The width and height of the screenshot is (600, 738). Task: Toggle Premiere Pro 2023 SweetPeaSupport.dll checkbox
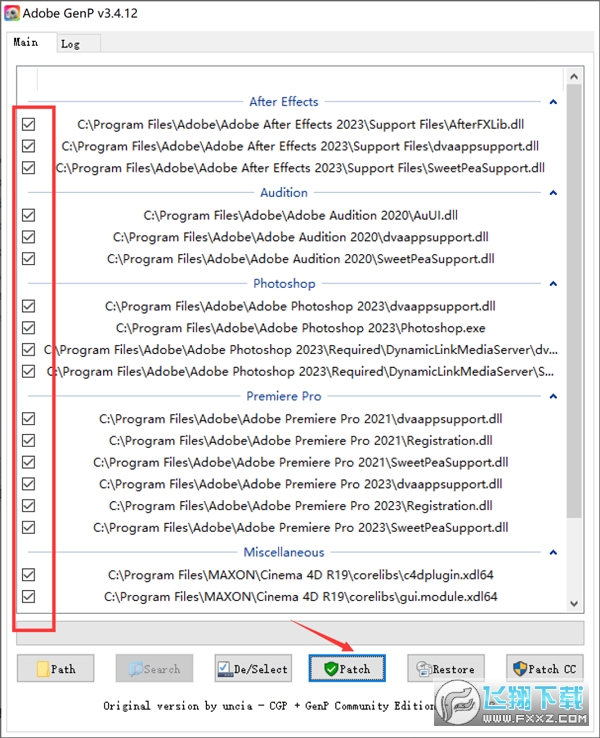pos(29,527)
